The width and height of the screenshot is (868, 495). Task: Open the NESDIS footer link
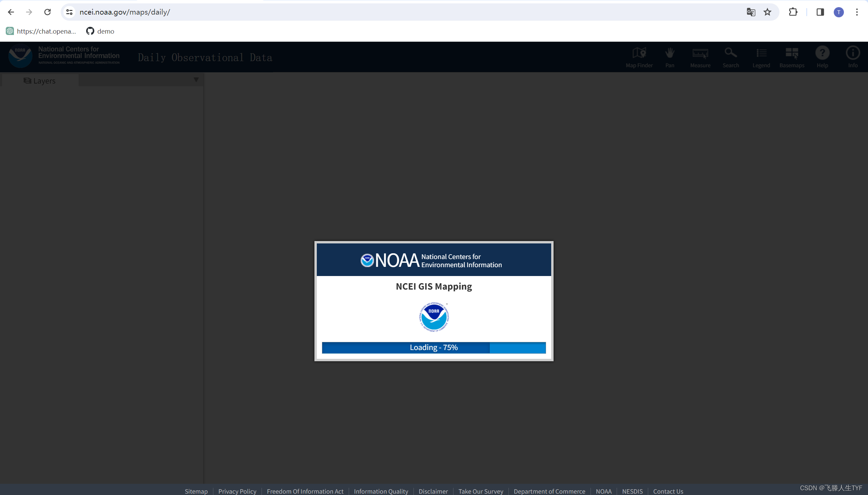[x=632, y=491]
